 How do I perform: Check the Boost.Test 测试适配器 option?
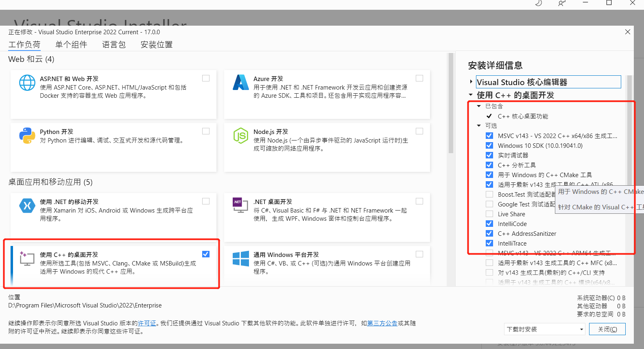(x=489, y=194)
